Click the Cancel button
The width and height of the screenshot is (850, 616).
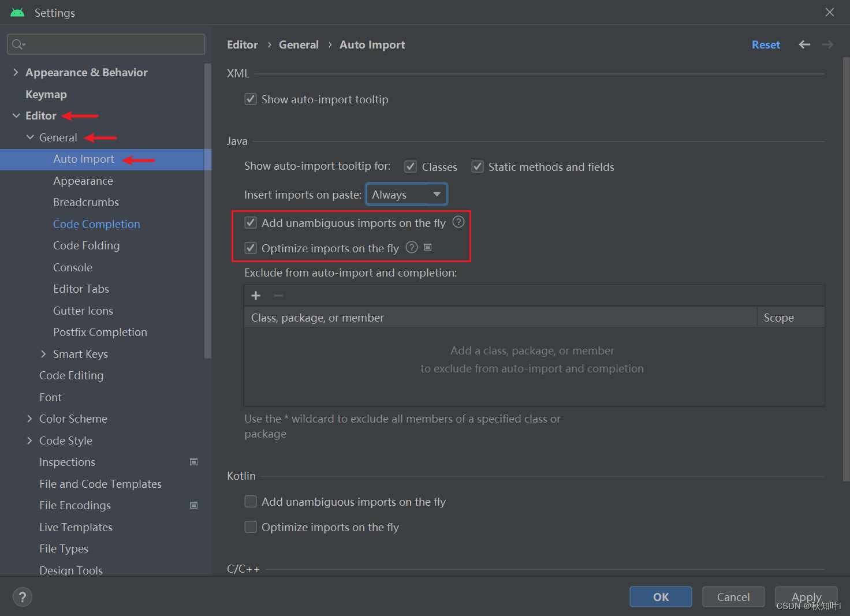(x=733, y=597)
